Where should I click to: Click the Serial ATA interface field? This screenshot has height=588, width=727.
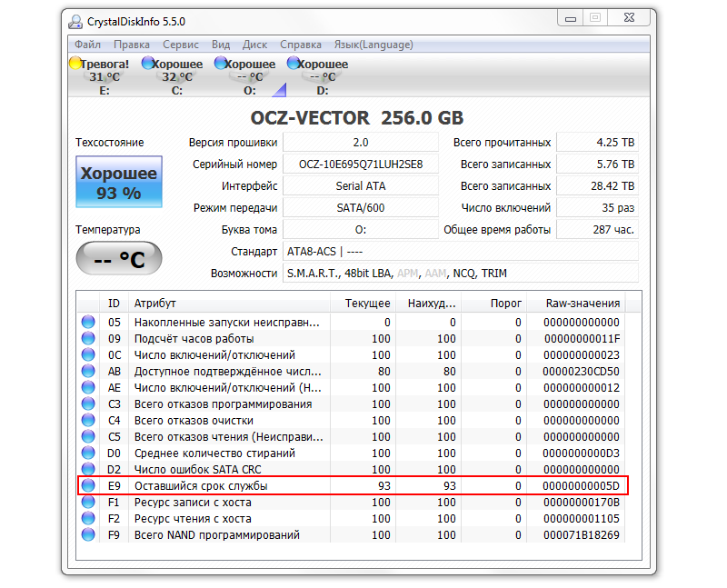[x=361, y=186]
